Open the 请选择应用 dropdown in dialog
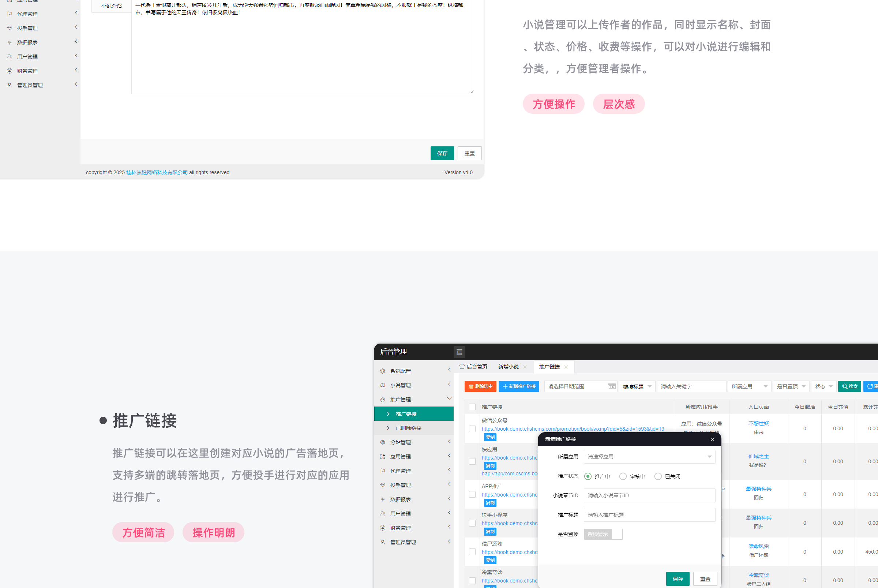This screenshot has width=878, height=588. 649,457
